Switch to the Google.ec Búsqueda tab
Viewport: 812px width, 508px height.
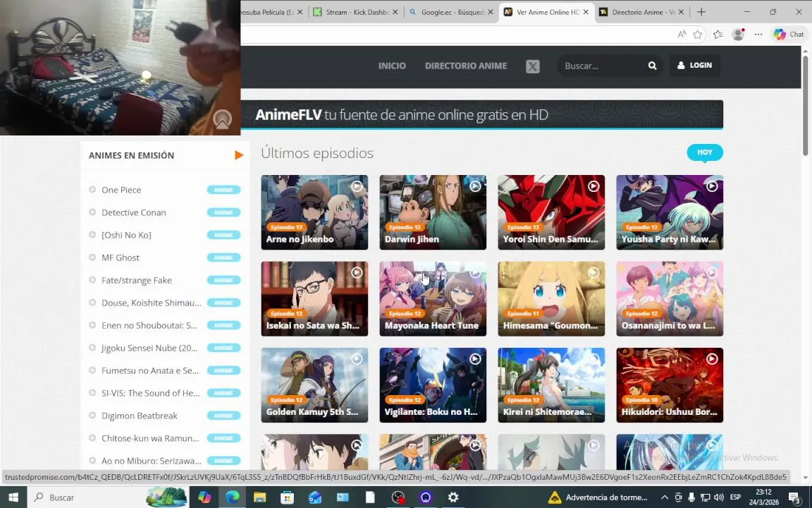(x=450, y=12)
